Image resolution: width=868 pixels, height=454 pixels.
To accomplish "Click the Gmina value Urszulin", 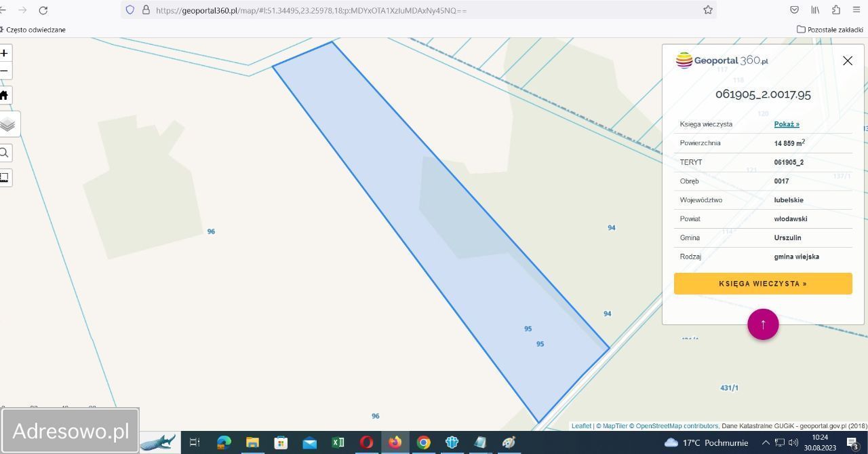I will click(x=787, y=238).
